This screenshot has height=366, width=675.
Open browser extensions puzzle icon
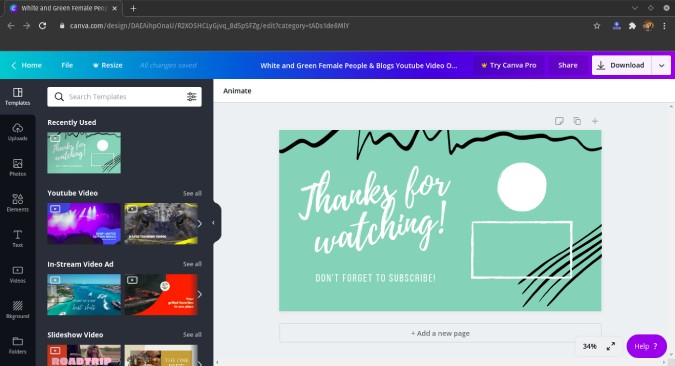[632, 26]
